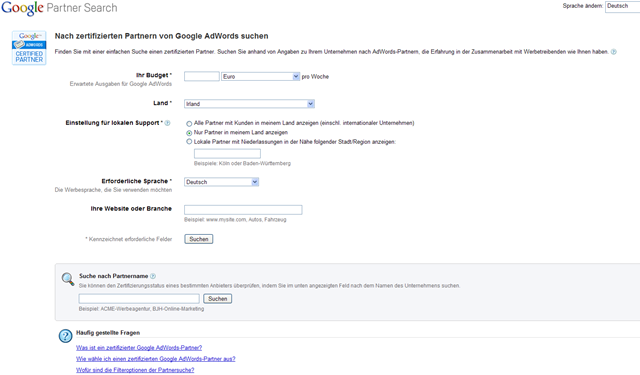
Task: Click Suchen button beside partner name field
Action: point(218,299)
